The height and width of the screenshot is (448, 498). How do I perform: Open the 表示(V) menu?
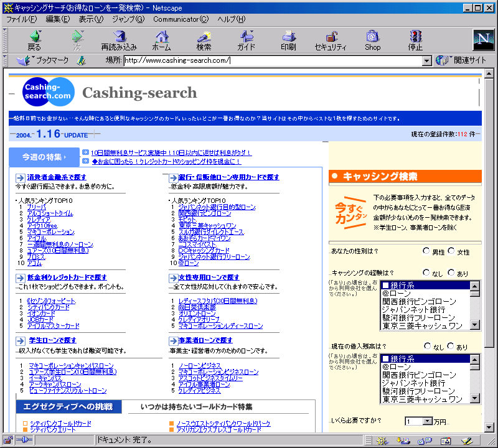point(91,19)
